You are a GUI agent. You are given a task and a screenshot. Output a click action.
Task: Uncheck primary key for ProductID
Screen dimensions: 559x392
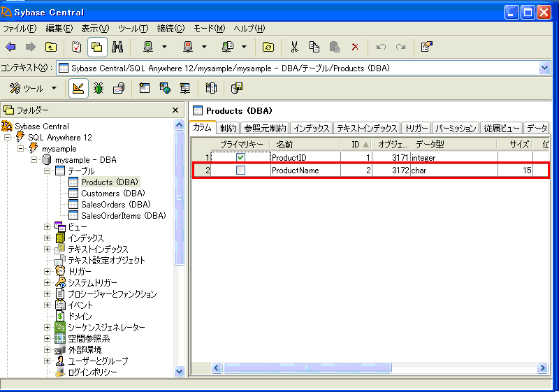240,158
